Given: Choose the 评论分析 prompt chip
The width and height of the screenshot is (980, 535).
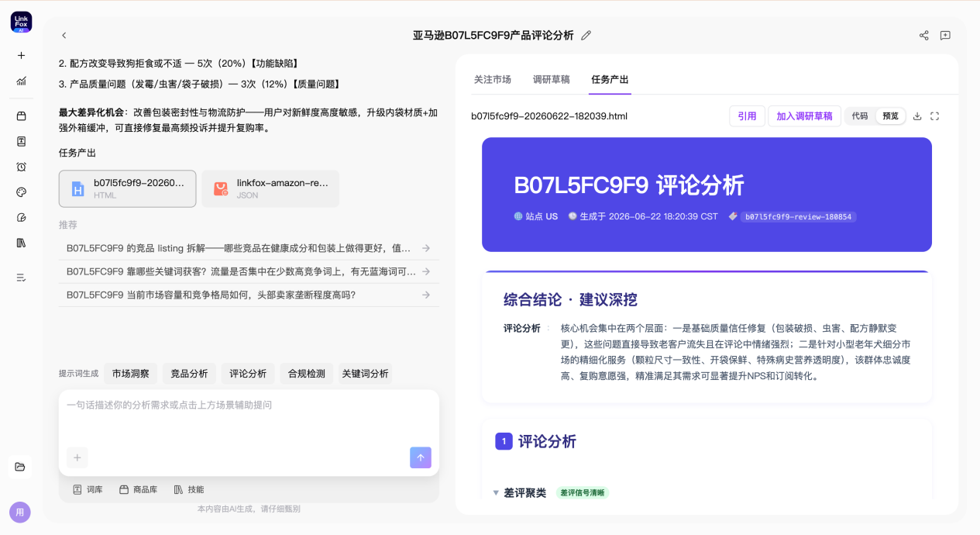Looking at the screenshot, I should 248,374.
